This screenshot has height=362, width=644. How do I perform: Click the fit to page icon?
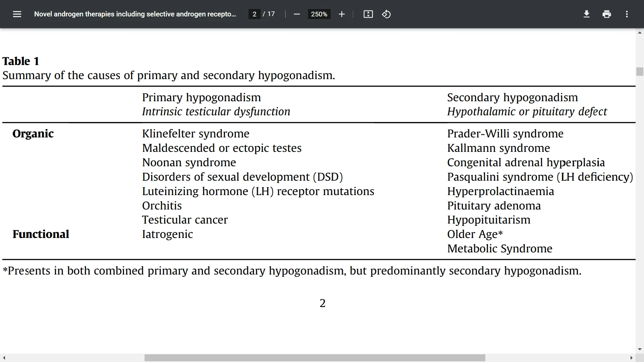(x=368, y=14)
